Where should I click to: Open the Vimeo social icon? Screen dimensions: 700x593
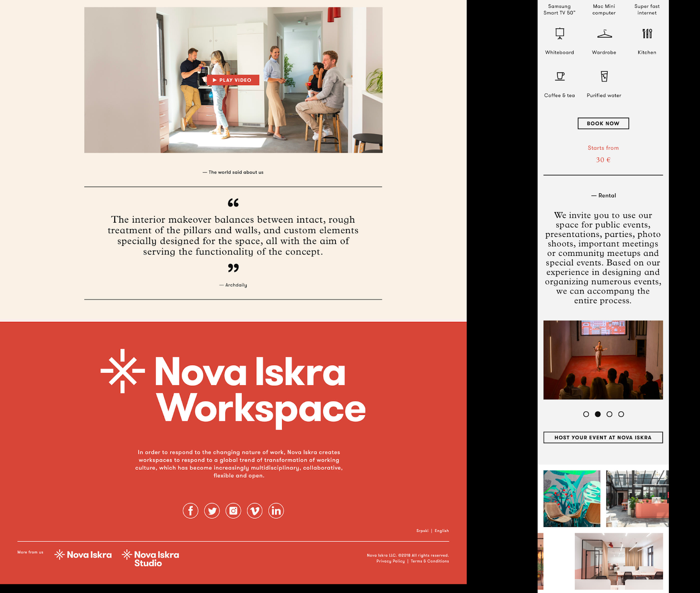[255, 510]
